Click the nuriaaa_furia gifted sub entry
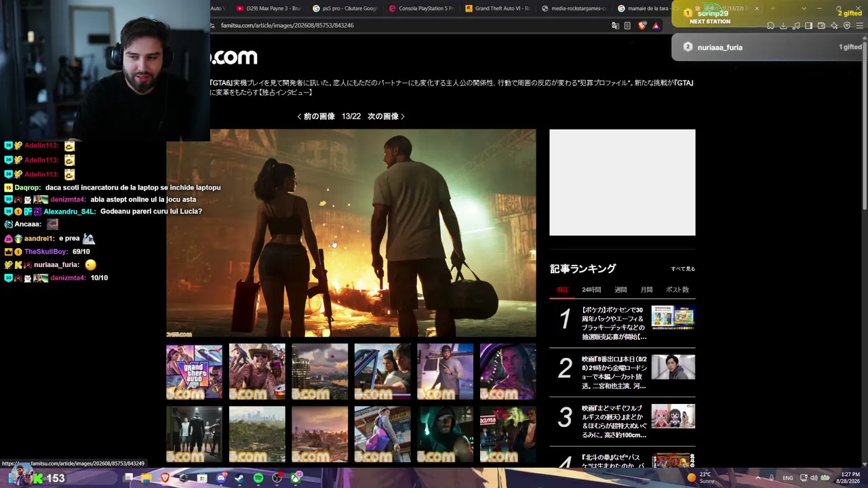 coord(770,47)
